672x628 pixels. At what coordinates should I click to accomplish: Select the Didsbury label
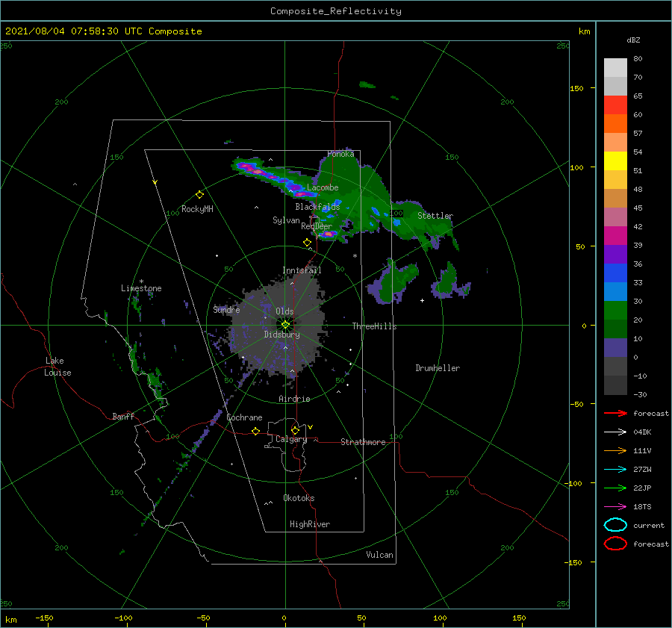tap(281, 335)
